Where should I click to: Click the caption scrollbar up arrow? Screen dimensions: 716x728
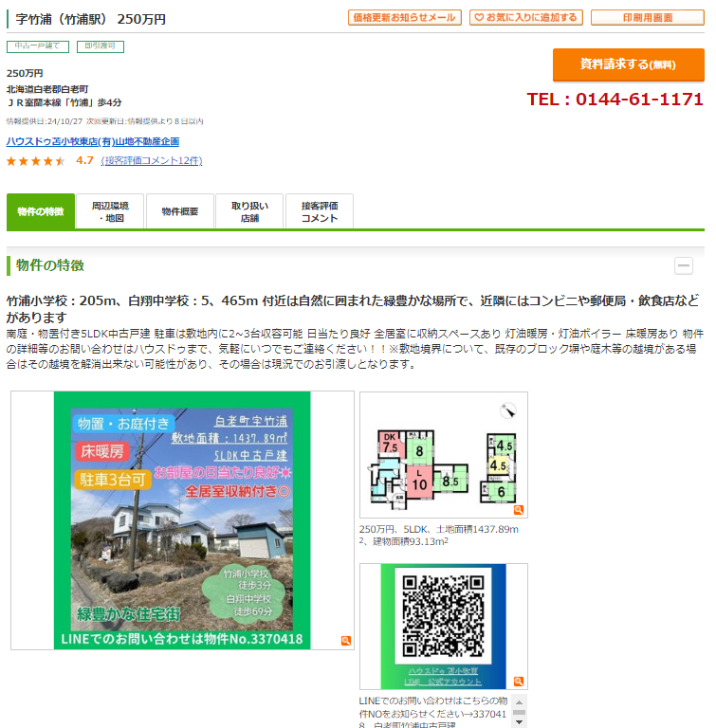click(520, 702)
